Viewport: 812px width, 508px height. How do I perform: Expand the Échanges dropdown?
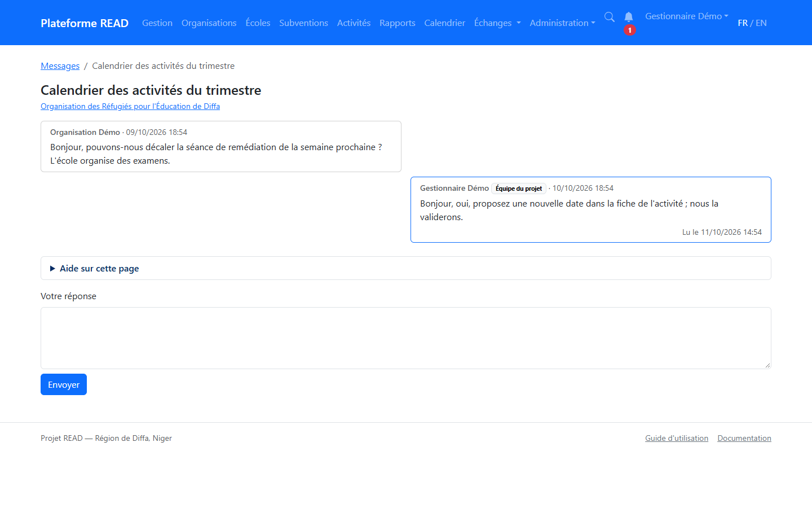coord(497,23)
